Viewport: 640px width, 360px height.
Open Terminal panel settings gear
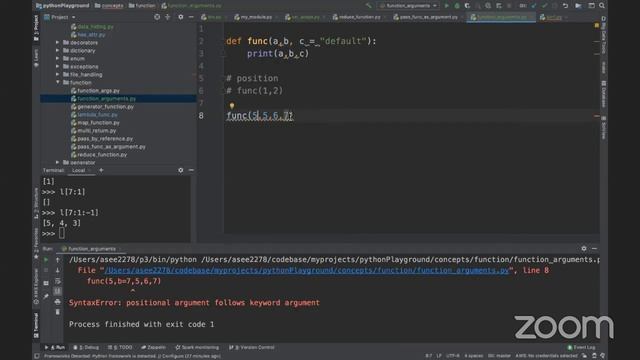tap(181, 170)
